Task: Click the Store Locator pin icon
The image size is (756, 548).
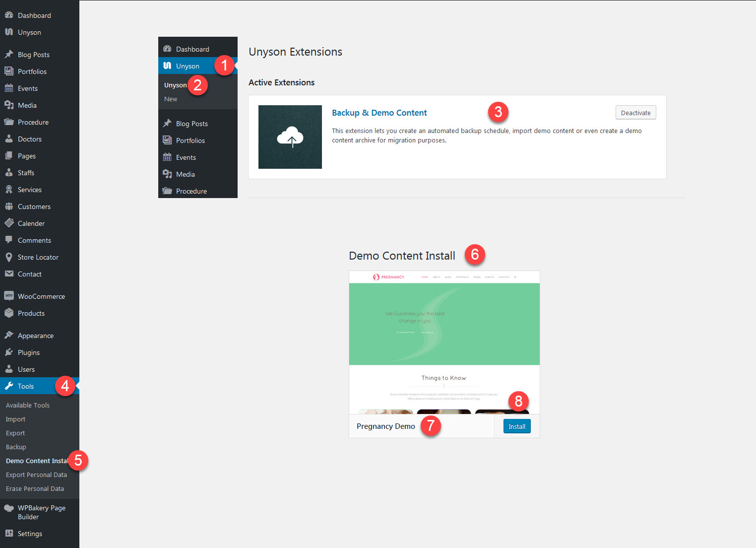Action: click(x=9, y=257)
